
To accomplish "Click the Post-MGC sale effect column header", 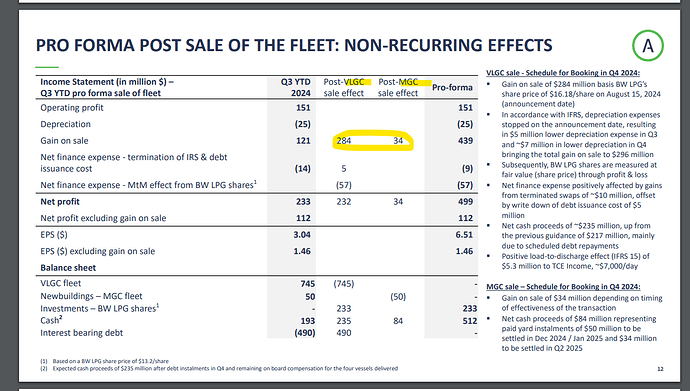I will [398, 87].
